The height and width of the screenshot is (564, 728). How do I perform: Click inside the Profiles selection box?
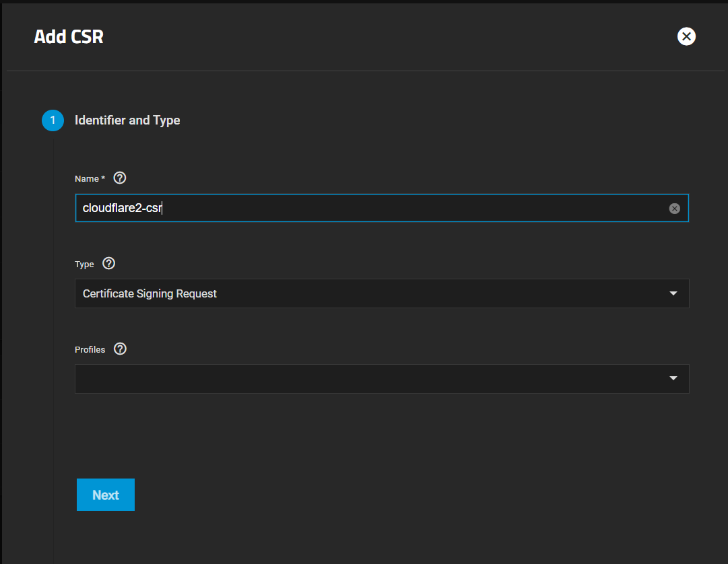point(337,378)
